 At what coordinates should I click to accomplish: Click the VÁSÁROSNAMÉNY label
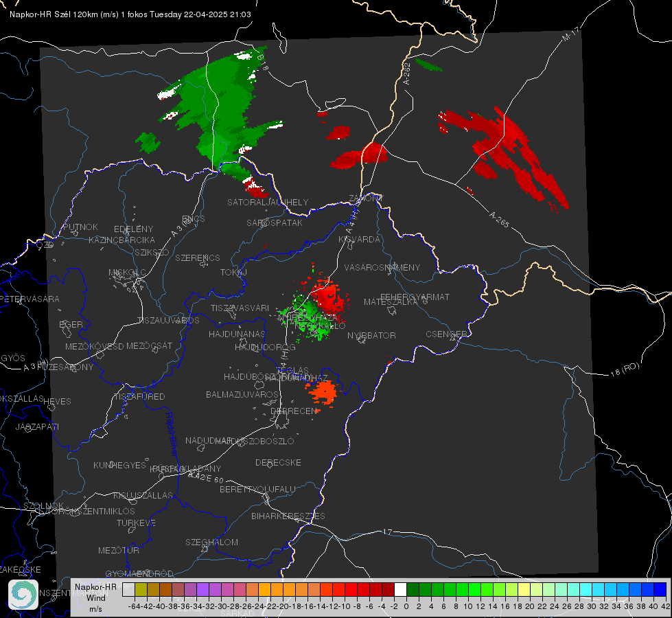click(x=382, y=268)
